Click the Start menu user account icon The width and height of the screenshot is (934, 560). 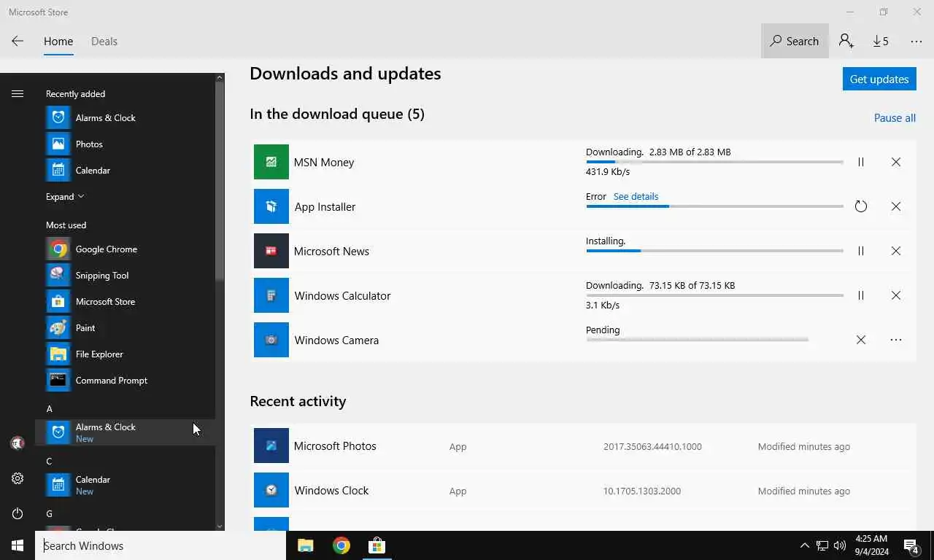[18, 443]
